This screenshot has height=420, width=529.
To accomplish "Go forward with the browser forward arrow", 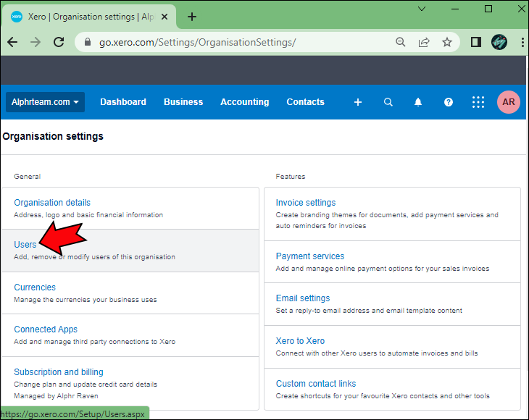I will (x=36, y=42).
